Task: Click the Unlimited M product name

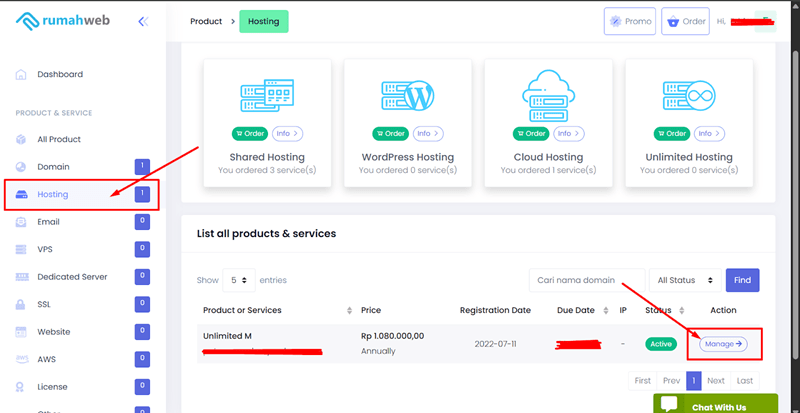Action: coord(228,336)
